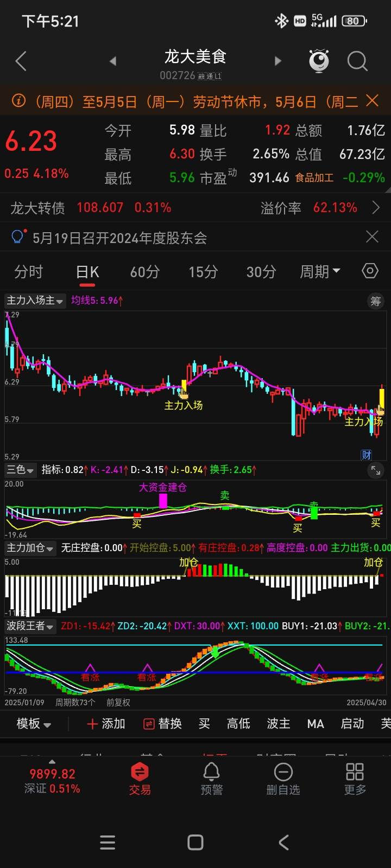Viewport: 391px width, 868px height.
Task: Select the 启动 indicator shortcut
Action: click(352, 724)
